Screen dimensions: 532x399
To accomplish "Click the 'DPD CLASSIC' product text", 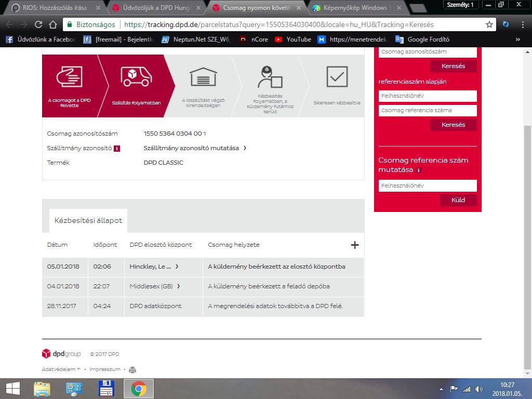I will click(163, 163).
